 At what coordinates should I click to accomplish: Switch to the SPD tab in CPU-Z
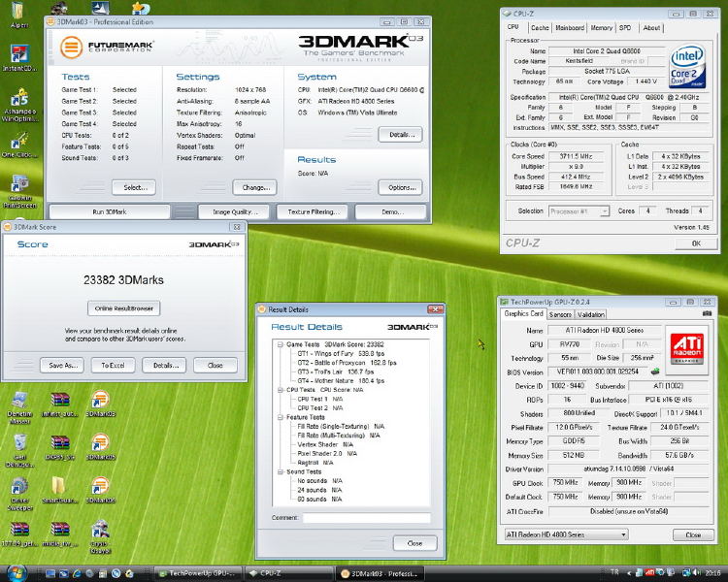[x=625, y=28]
